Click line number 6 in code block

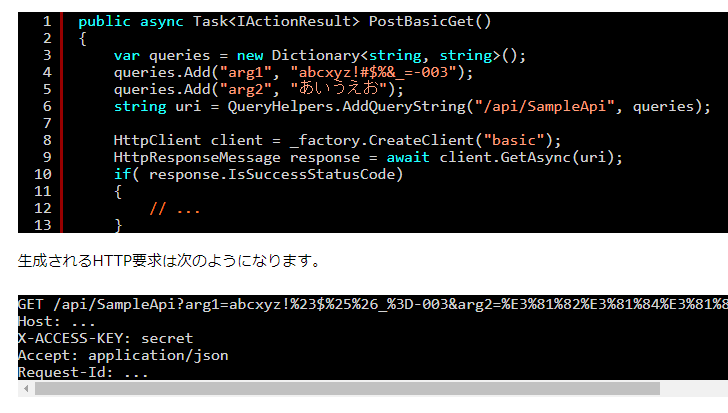click(x=47, y=106)
